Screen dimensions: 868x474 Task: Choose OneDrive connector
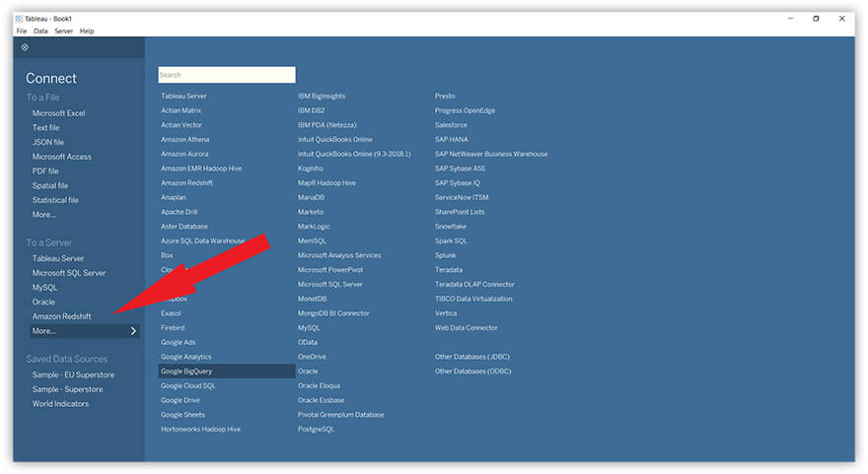pos(313,357)
